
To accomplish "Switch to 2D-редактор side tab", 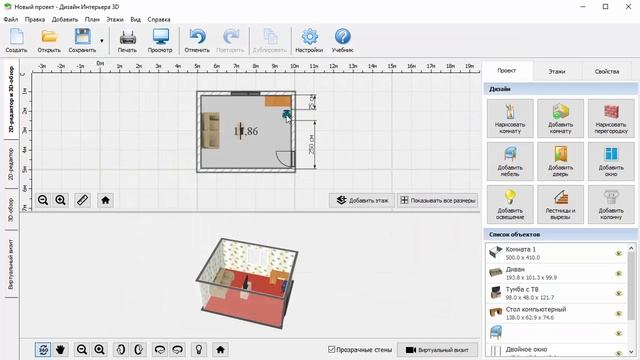I will point(11,164).
